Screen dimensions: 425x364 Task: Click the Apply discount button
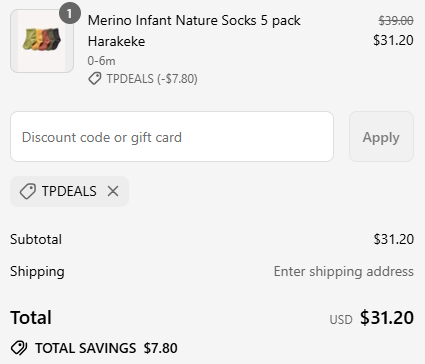point(381,137)
